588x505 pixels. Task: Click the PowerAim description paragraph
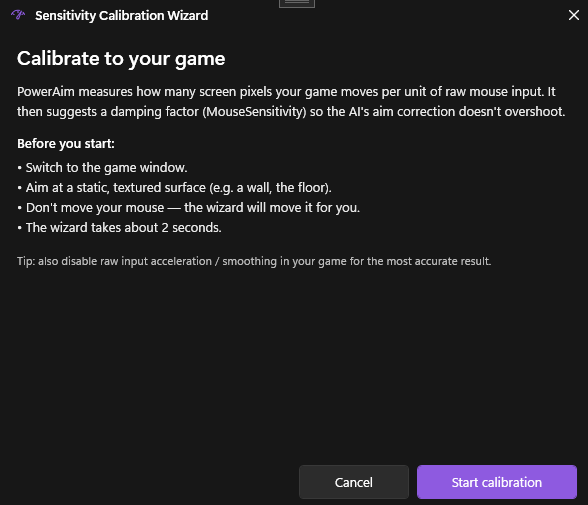pyautogui.click(x=291, y=102)
